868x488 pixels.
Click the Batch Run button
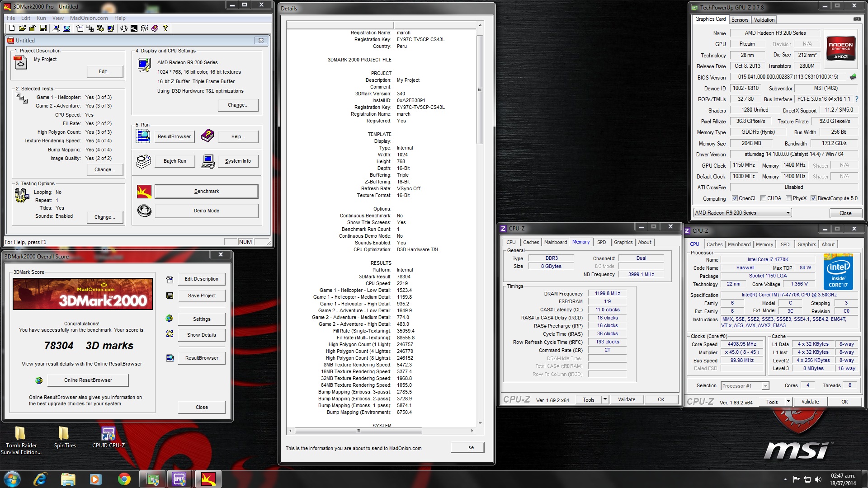coord(175,161)
